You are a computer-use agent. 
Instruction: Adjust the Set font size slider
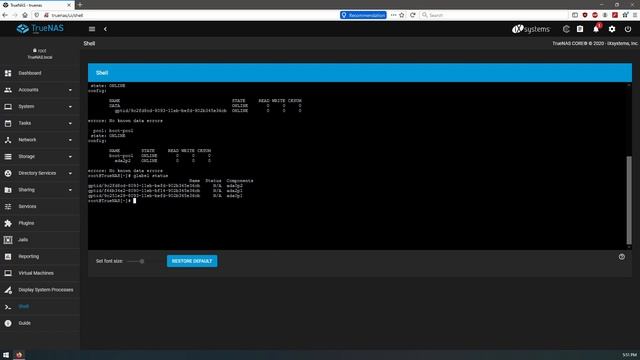[141, 261]
